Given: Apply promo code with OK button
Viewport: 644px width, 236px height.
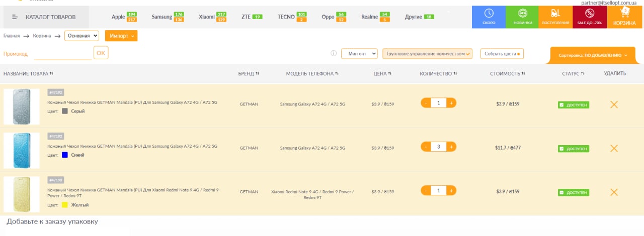Looking at the screenshot, I should pos(101,53).
